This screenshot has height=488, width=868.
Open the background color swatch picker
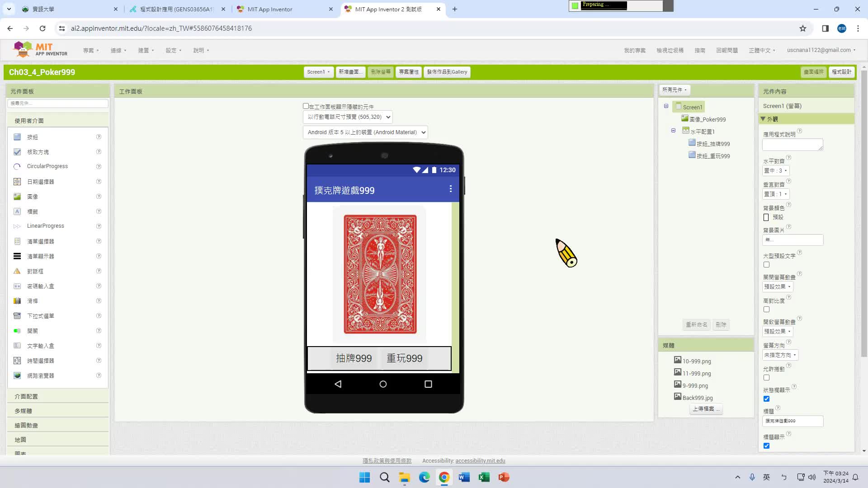[766, 217]
